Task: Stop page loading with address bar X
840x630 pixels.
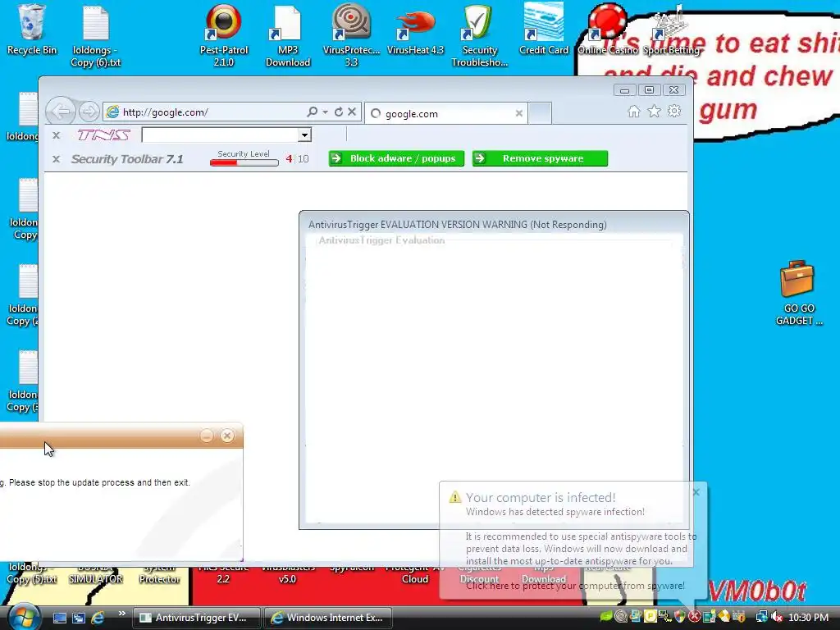Action: (x=352, y=112)
